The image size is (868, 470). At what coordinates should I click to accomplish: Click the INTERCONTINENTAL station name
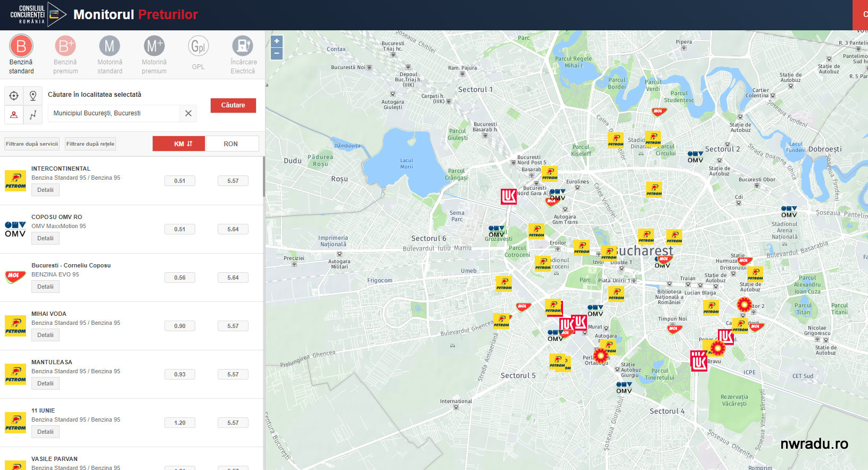click(x=61, y=169)
